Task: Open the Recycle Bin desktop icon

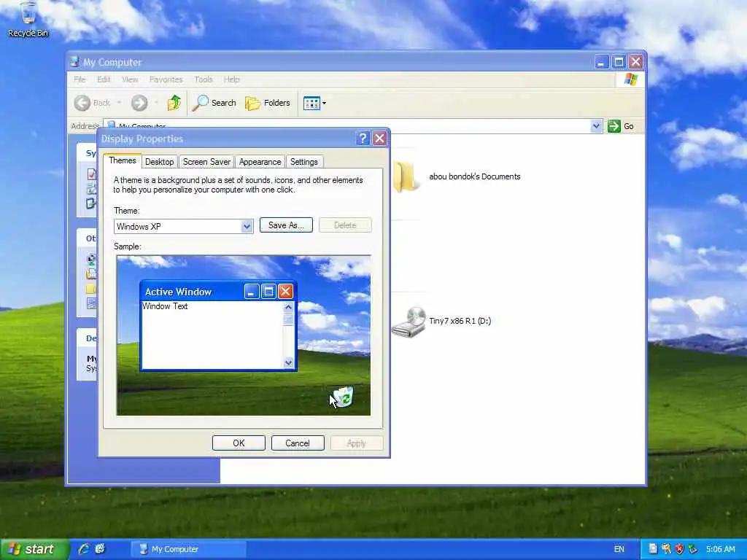Action: pos(28,19)
